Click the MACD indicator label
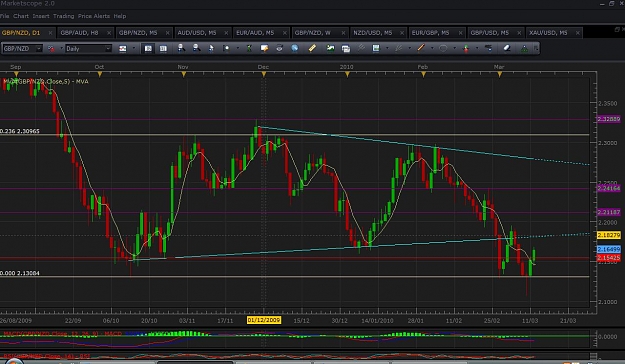Image resolution: width=625 pixels, height=364 pixels. [63, 334]
